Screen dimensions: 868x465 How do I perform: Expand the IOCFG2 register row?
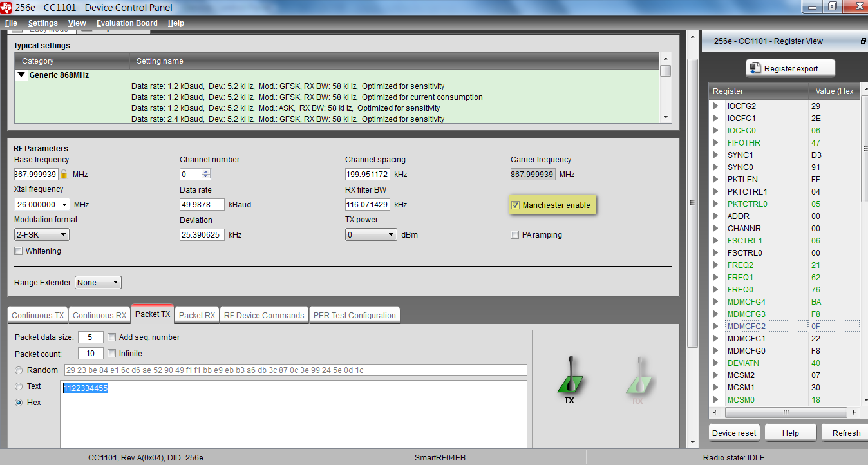coord(715,106)
